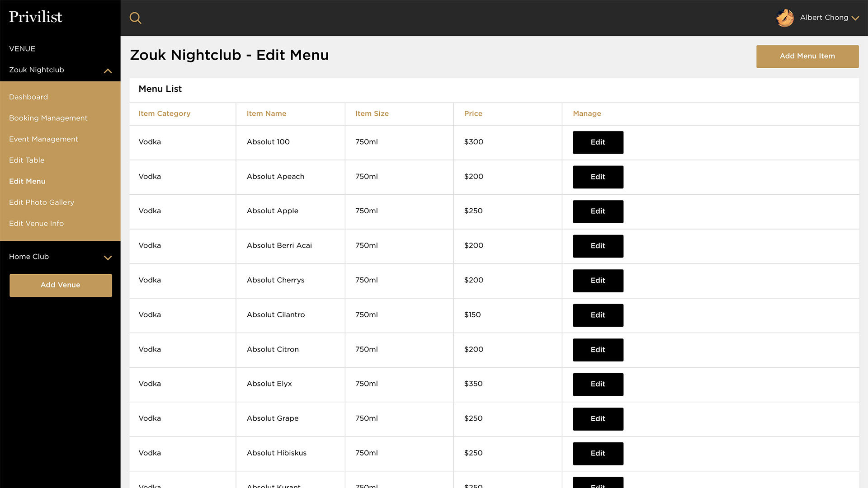Open the Albert Chong user dropdown arrow
The image size is (868, 488).
click(x=855, y=19)
